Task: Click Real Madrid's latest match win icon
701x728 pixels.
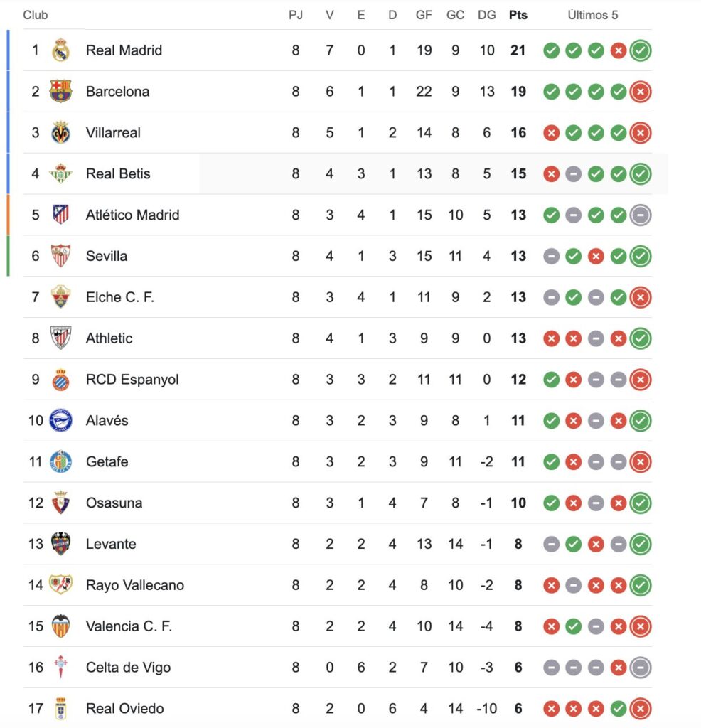Action: 641,50
